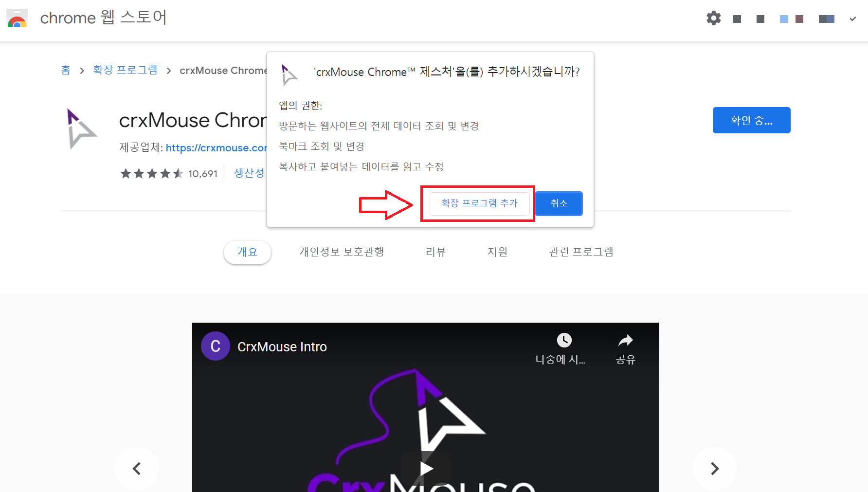Click the CrxMouse channel avatar icon
This screenshot has height=492, width=868.
pos(216,346)
